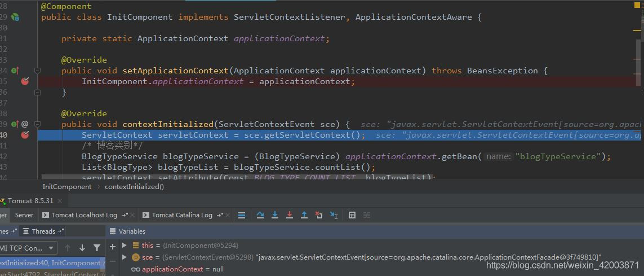Click the 'BeansException' text on line 34

pos(503,71)
